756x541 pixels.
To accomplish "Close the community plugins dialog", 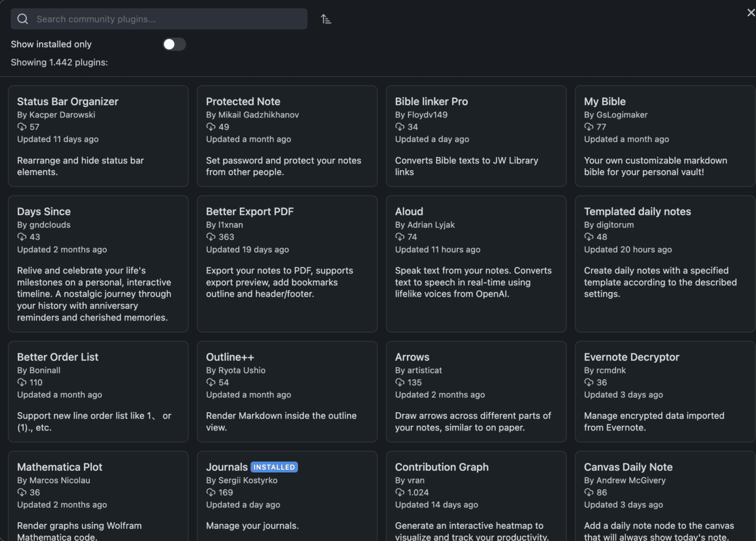I will (x=750, y=13).
